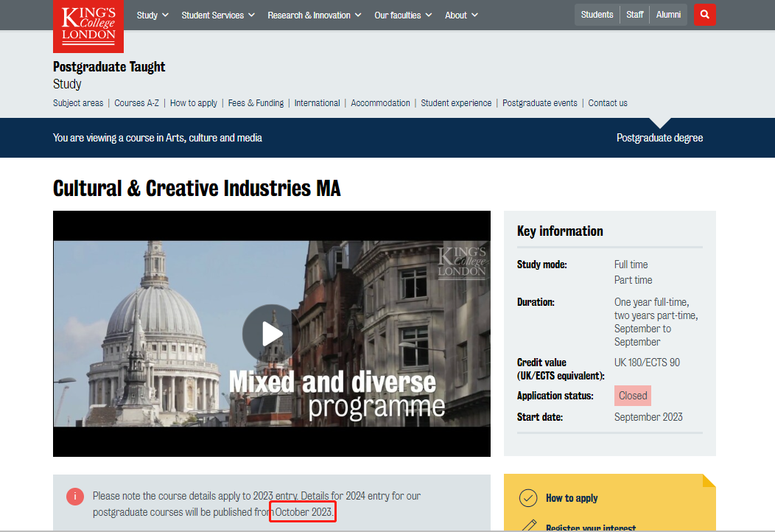Screen dimensions: 775x532
Task: Click the red info icon in notice
Action: coord(75,497)
